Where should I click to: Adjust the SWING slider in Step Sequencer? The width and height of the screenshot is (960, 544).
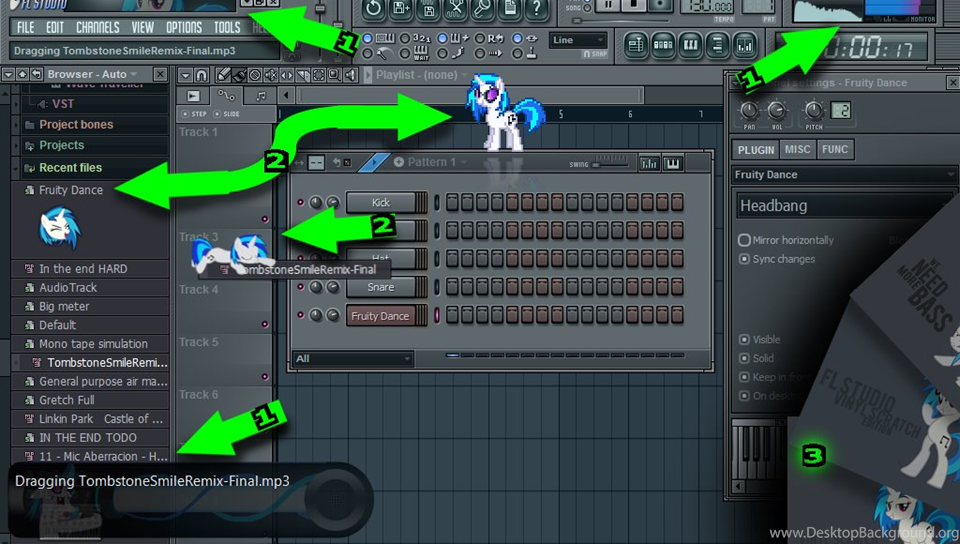click(610, 163)
